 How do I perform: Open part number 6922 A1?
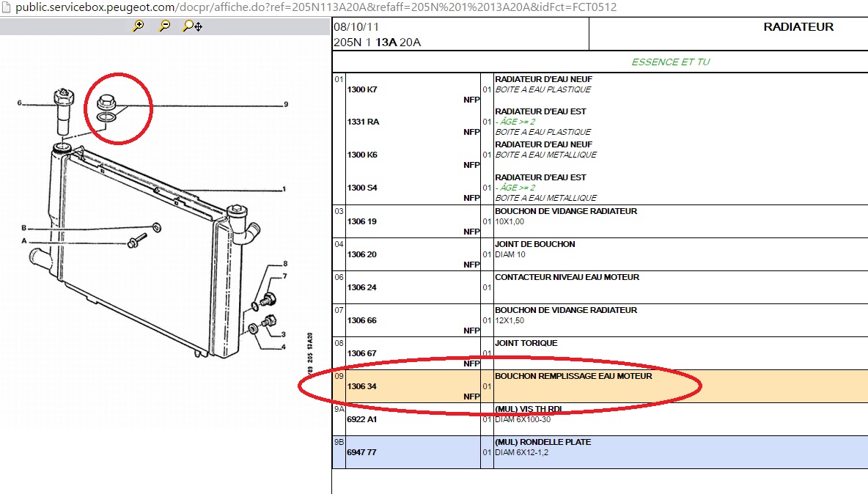click(363, 420)
